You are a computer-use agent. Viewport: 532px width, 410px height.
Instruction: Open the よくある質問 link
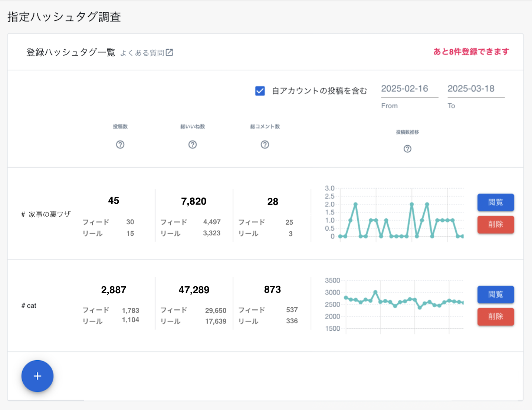point(143,52)
